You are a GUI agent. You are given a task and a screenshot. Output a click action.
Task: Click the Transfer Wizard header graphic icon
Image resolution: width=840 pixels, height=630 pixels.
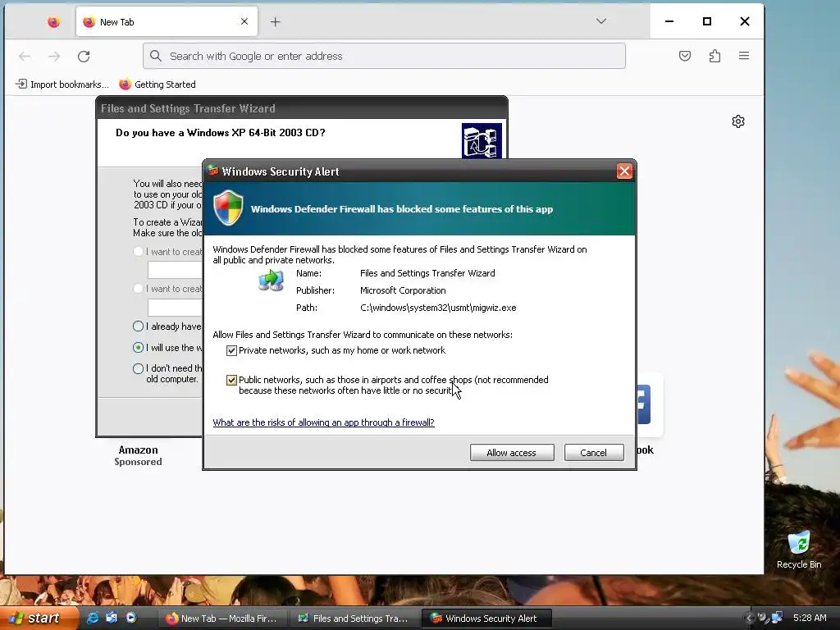coord(482,141)
